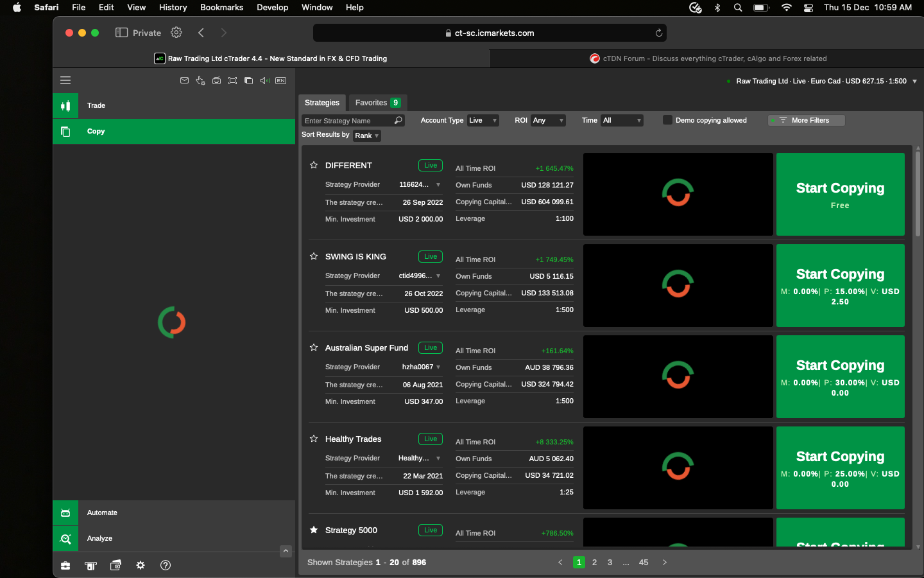The image size is (924, 578).
Task: Open Safari privacy settings gear icon
Action: [x=176, y=32]
